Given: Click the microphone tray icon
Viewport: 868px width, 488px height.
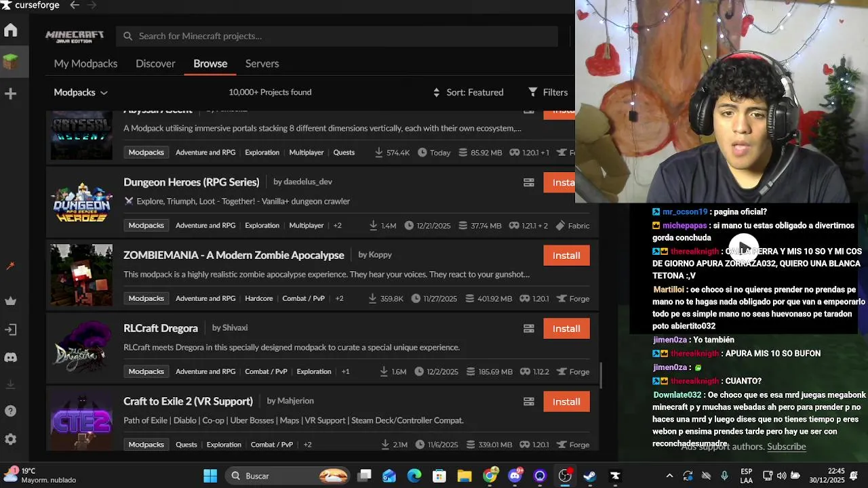Looking at the screenshot, I should 724,476.
